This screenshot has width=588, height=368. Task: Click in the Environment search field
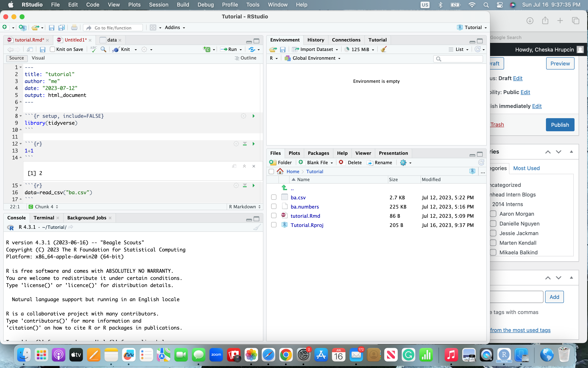click(x=458, y=59)
